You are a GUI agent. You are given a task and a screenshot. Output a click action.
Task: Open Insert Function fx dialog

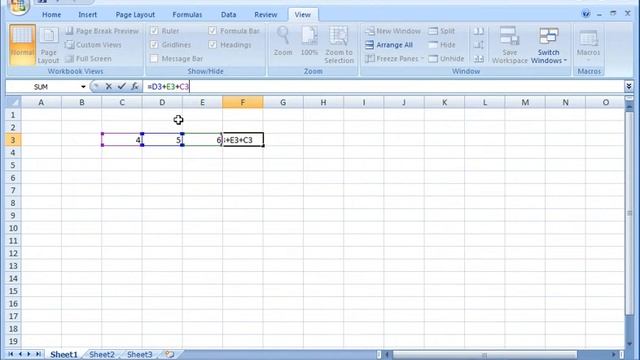pyautogui.click(x=134, y=87)
